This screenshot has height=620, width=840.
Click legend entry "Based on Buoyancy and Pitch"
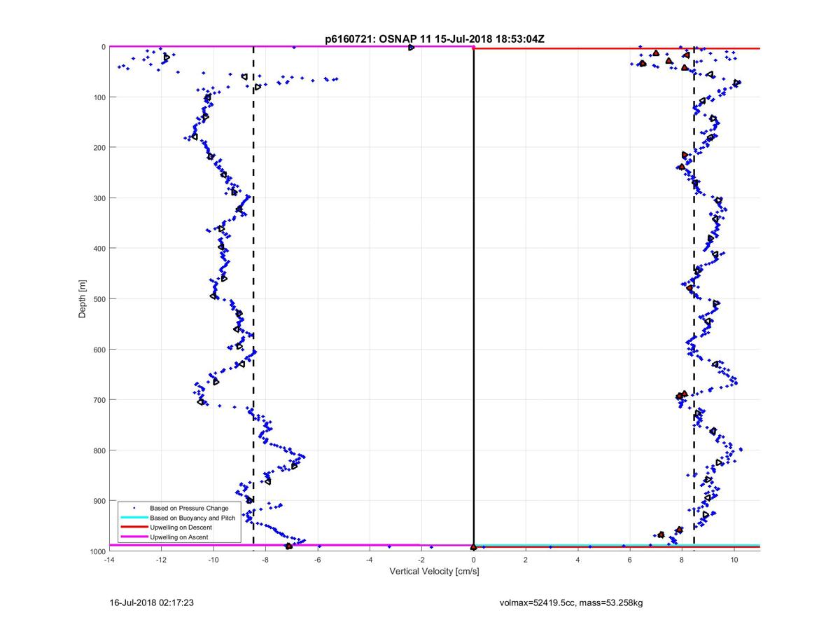(x=192, y=518)
